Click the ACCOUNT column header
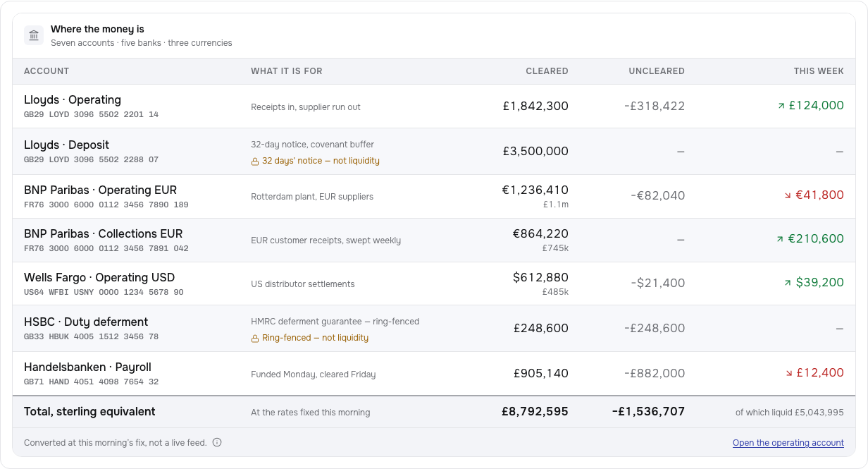Viewport: 868px width, 469px height. pyautogui.click(x=46, y=71)
